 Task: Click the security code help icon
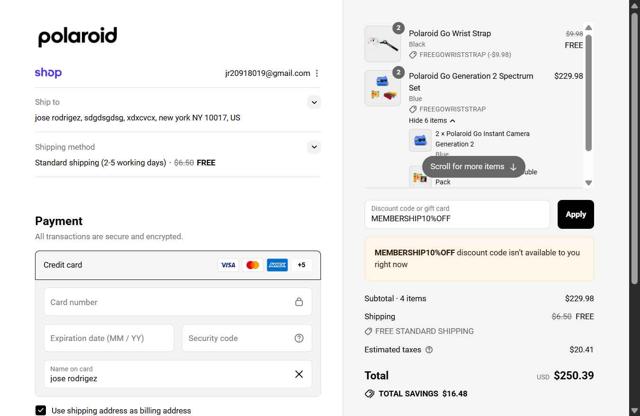click(299, 338)
